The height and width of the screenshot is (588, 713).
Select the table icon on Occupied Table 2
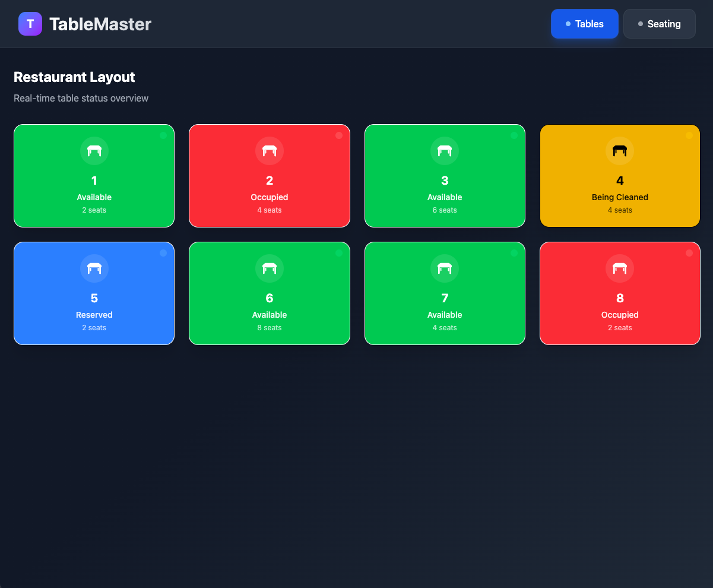click(269, 150)
